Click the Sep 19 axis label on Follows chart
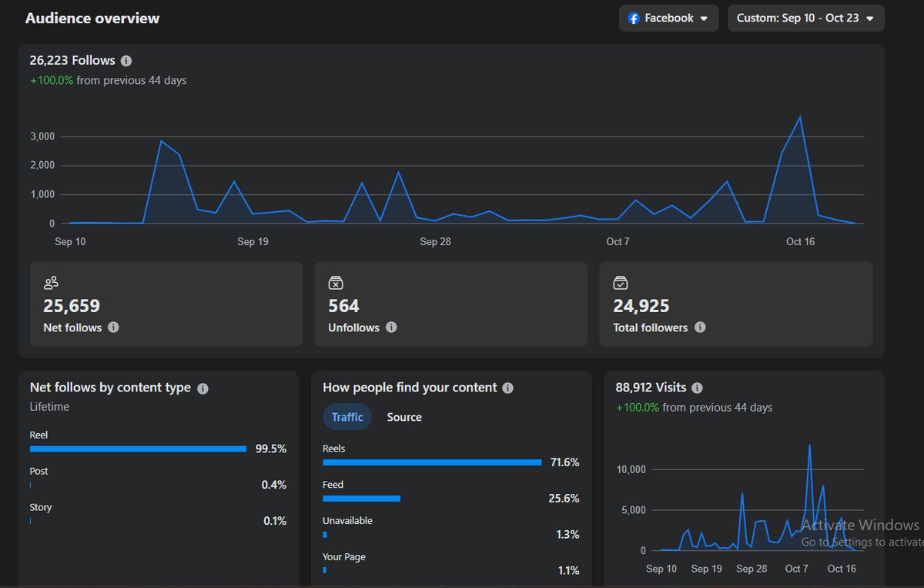This screenshot has height=588, width=924. coord(253,242)
